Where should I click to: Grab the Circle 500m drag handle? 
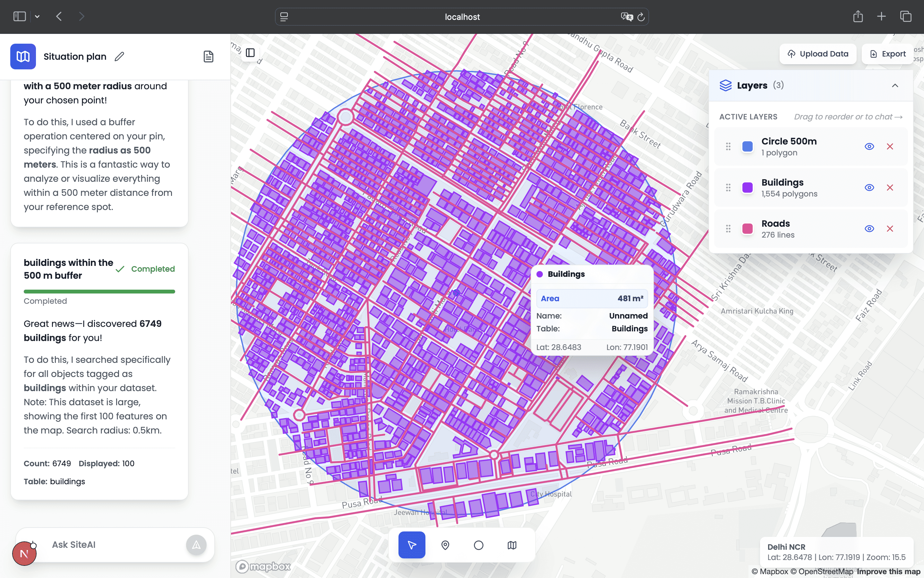point(728,146)
